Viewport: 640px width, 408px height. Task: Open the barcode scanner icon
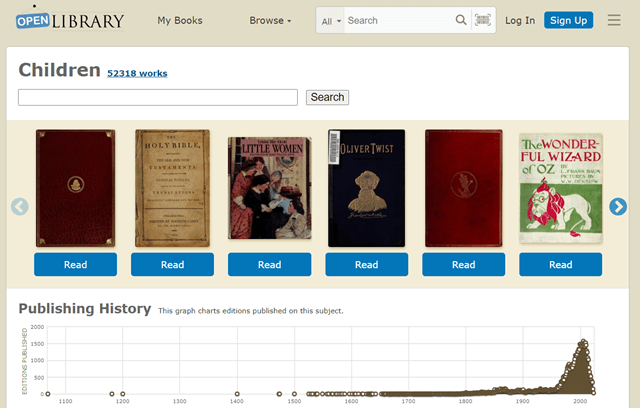coord(483,20)
